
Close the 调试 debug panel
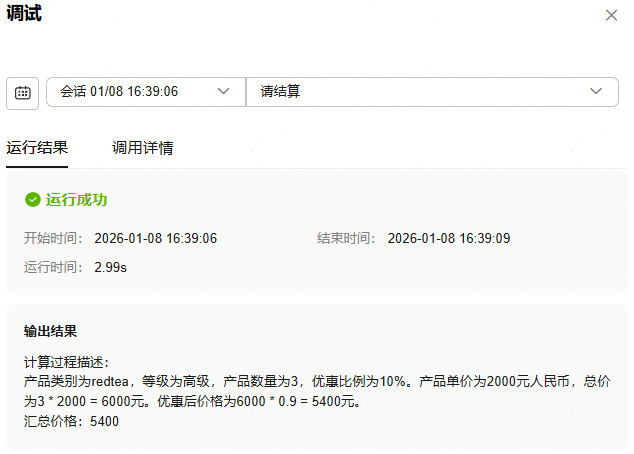pyautogui.click(x=611, y=15)
